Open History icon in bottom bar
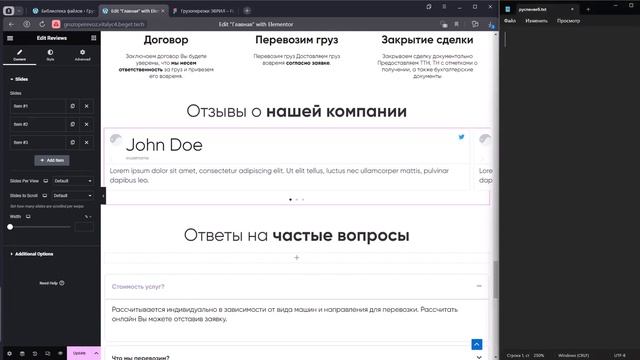Viewport: 640px width, 360px height. 35,353
